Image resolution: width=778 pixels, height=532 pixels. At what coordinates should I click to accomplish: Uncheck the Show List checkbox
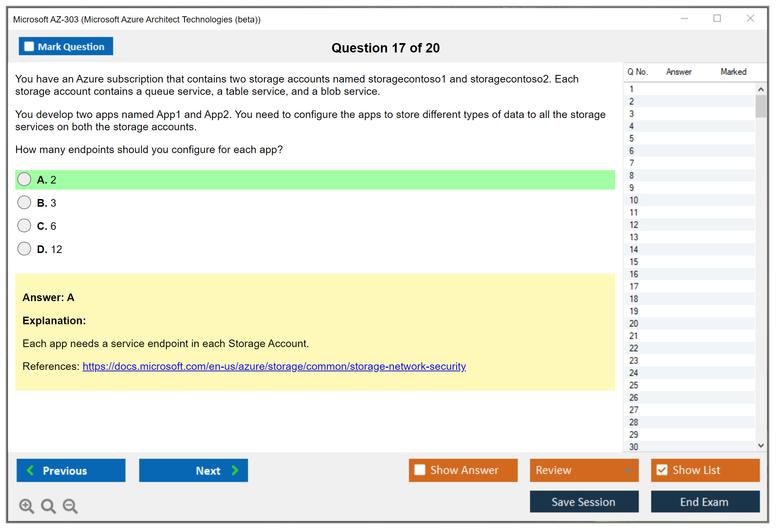[x=662, y=470]
